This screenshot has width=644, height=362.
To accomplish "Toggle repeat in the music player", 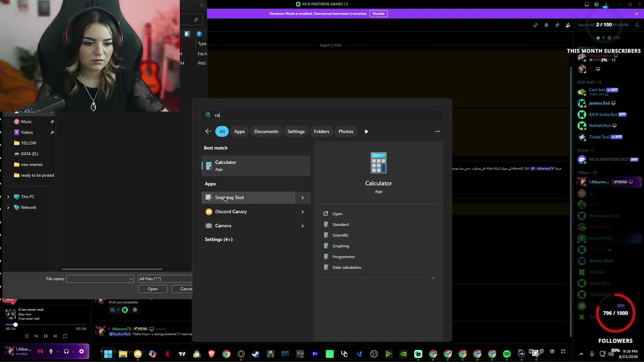I will coord(65,336).
